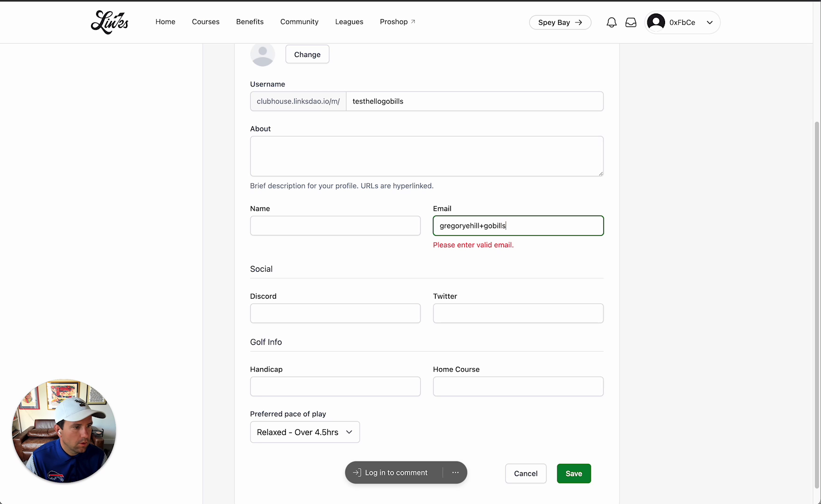Viewport: 821px width, 504px height.
Task: Cancel the profile edits
Action: (525, 474)
